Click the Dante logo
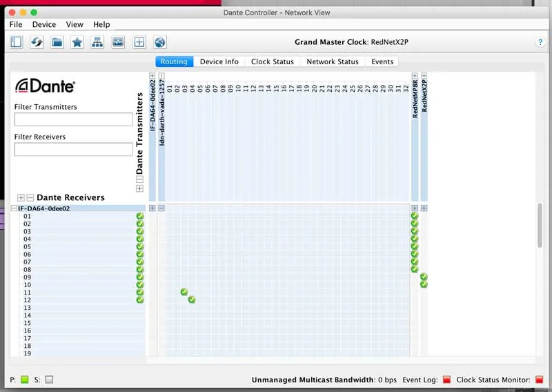 point(45,86)
